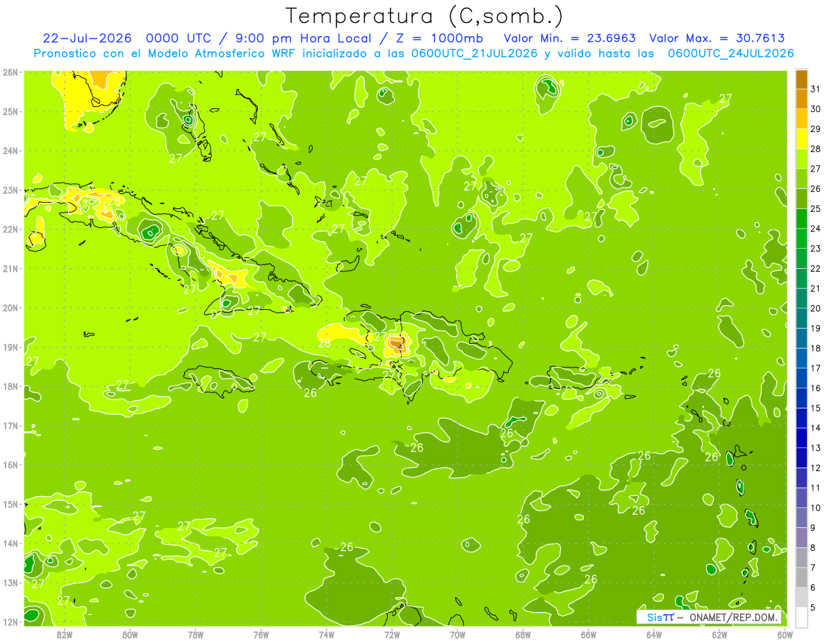Click the '80W' longitude axis label
The image size is (834, 644).
130,634
